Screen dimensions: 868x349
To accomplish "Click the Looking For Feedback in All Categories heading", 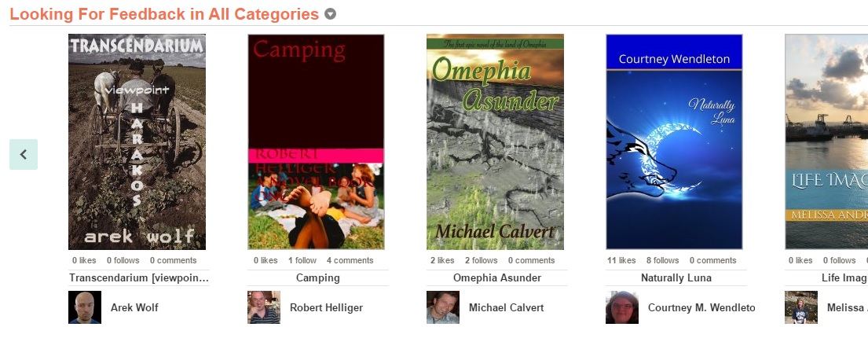I will [x=164, y=14].
